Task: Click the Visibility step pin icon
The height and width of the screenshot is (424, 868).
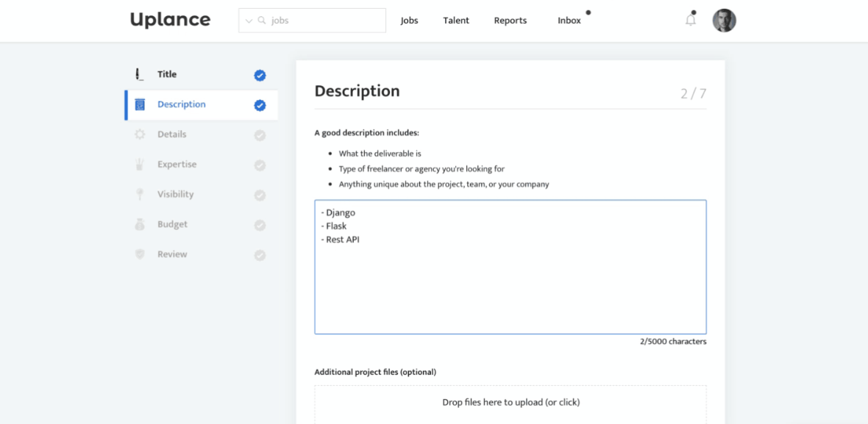Action: tap(140, 195)
